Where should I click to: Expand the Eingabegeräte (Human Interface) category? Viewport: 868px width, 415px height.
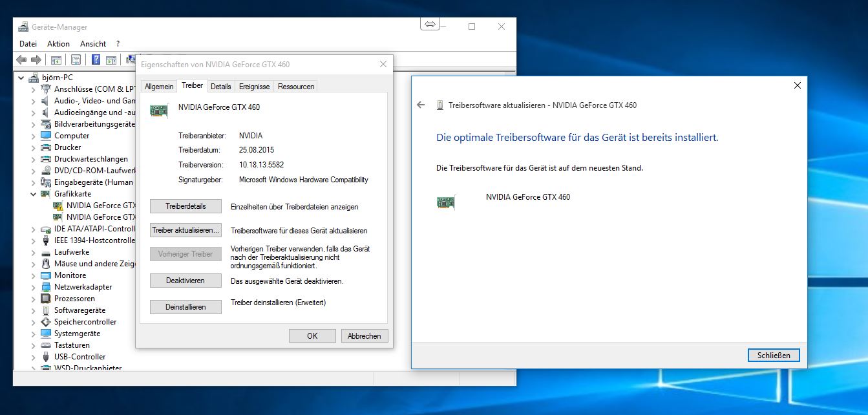coord(34,182)
